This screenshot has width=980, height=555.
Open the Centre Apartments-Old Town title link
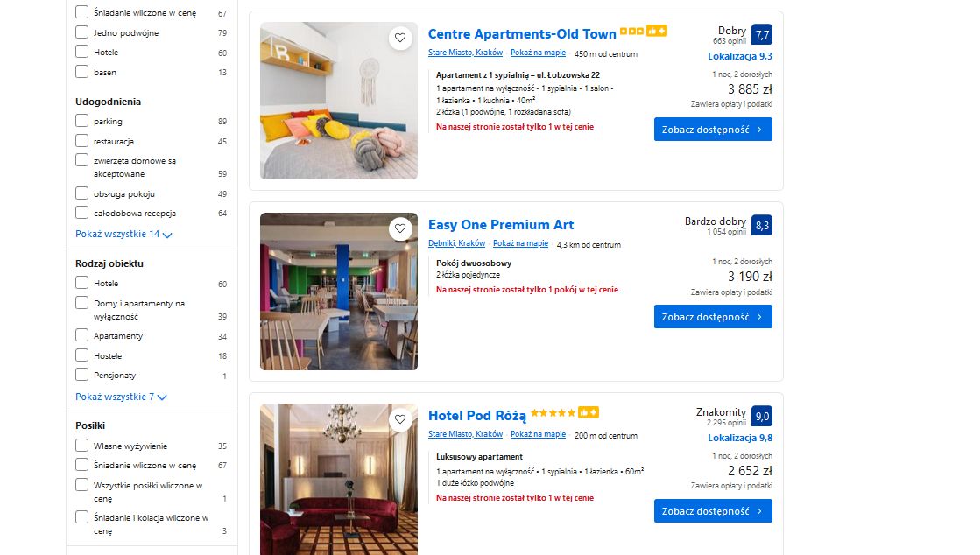click(x=522, y=34)
